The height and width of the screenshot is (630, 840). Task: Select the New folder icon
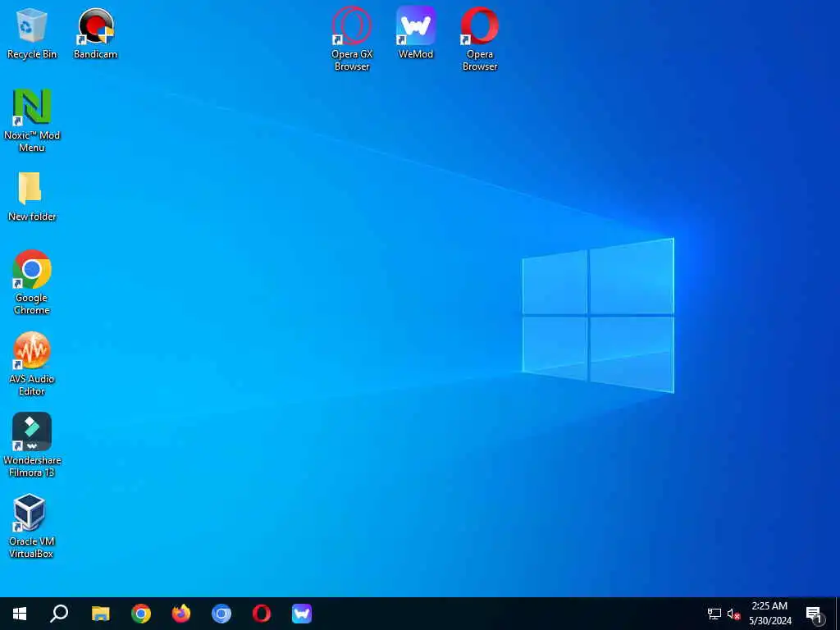[x=32, y=197]
